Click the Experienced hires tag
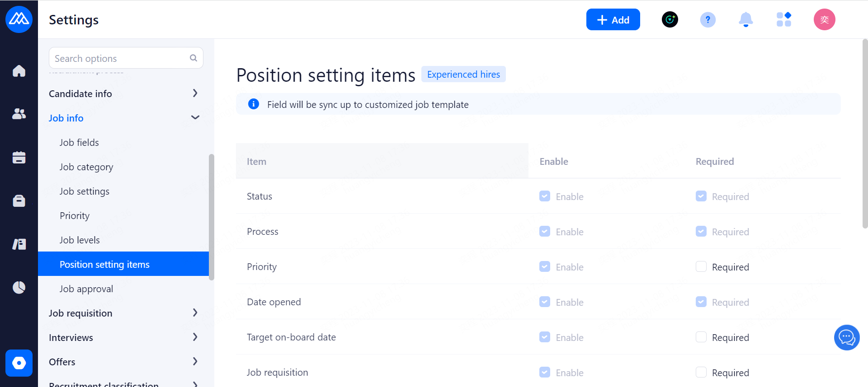868x387 pixels. [463, 75]
